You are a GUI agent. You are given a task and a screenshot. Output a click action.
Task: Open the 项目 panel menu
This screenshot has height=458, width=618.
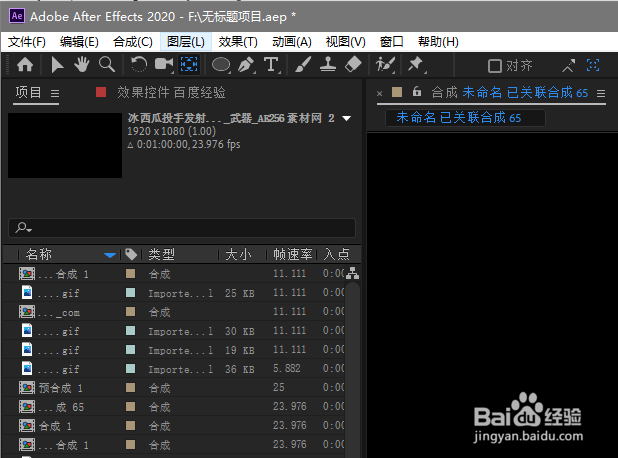(x=55, y=93)
